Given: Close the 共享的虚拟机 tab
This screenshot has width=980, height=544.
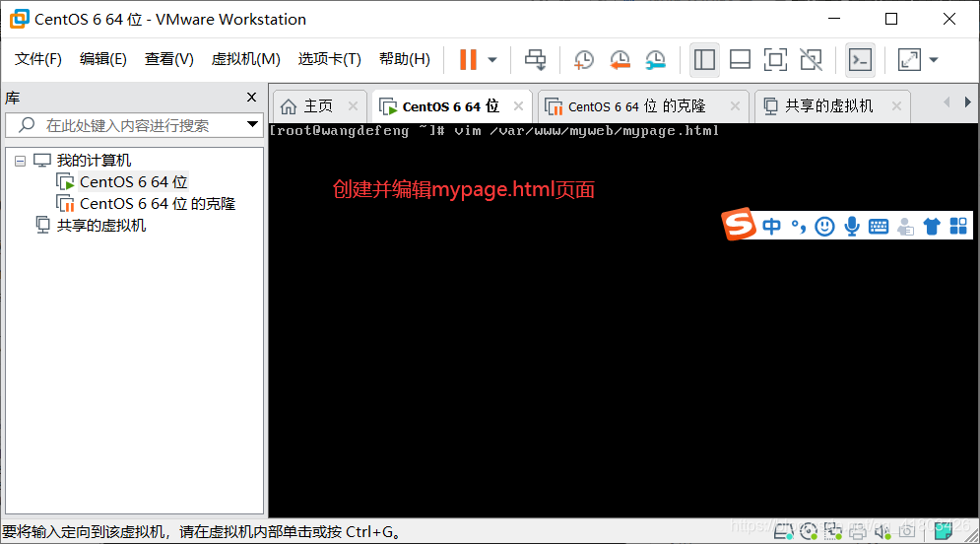Looking at the screenshot, I should (x=897, y=105).
